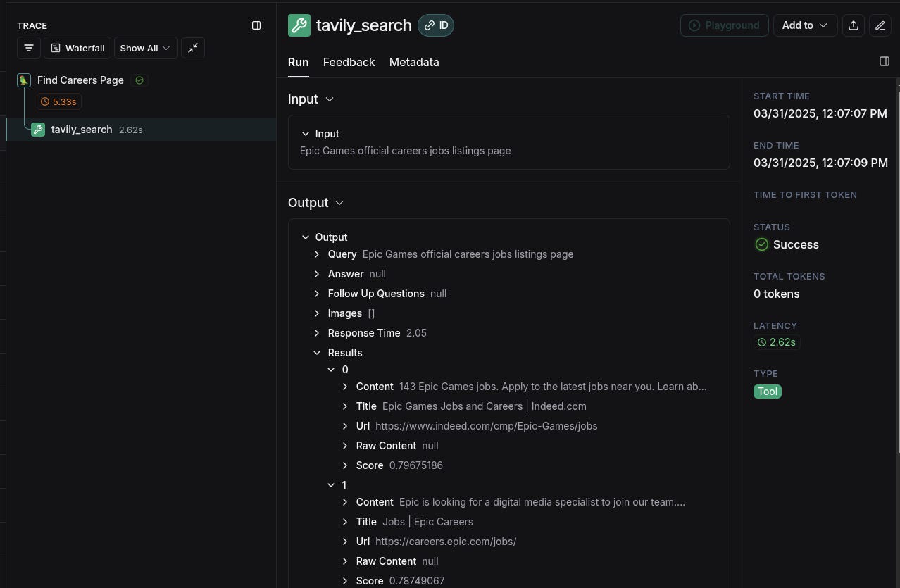Click the end time 12:07:09 PM value
This screenshot has width=900, height=588.
[x=820, y=163]
